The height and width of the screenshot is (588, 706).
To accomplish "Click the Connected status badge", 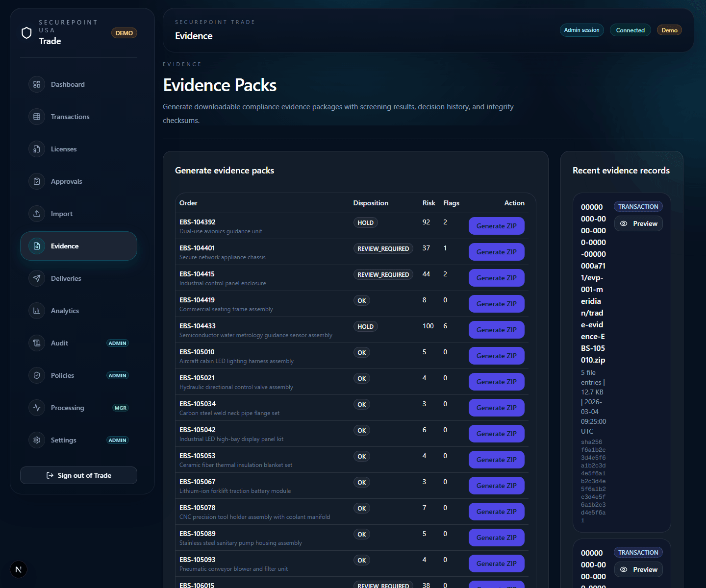I will coord(630,30).
